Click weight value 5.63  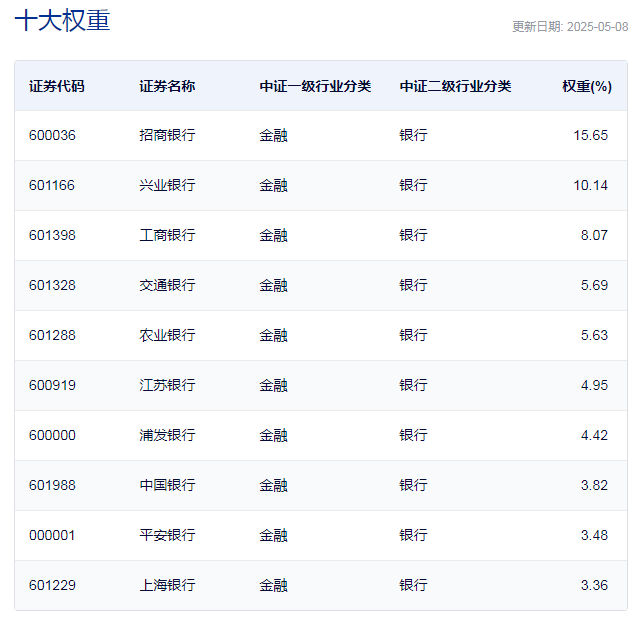tap(594, 335)
